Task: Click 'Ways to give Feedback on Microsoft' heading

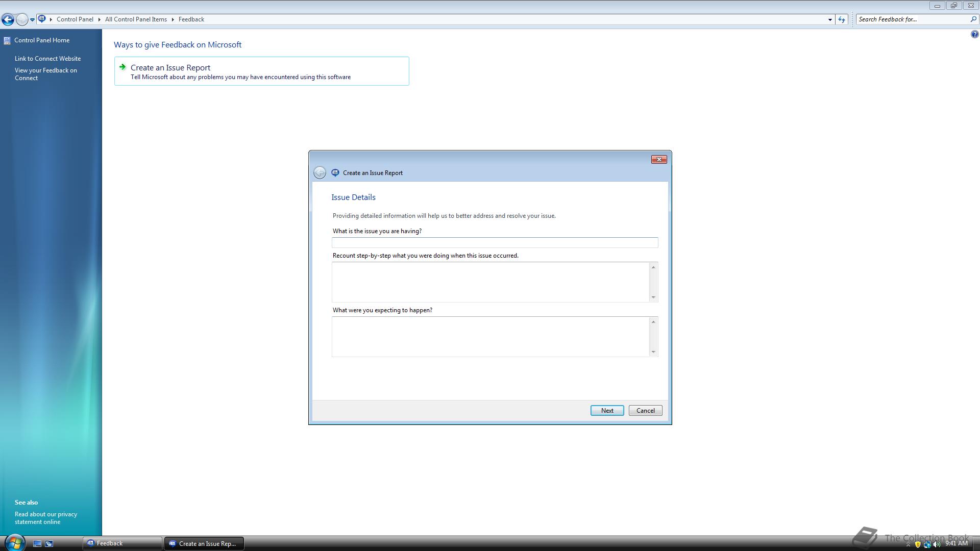Action: (178, 45)
